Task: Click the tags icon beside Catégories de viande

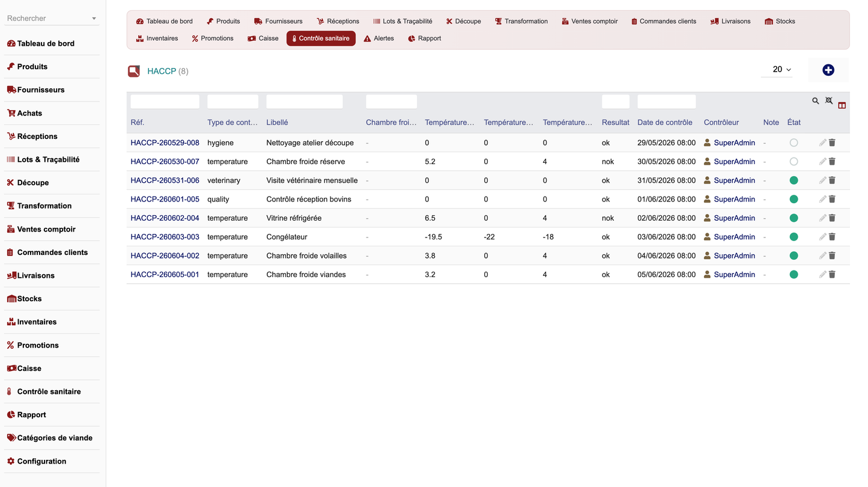Action: (x=11, y=438)
